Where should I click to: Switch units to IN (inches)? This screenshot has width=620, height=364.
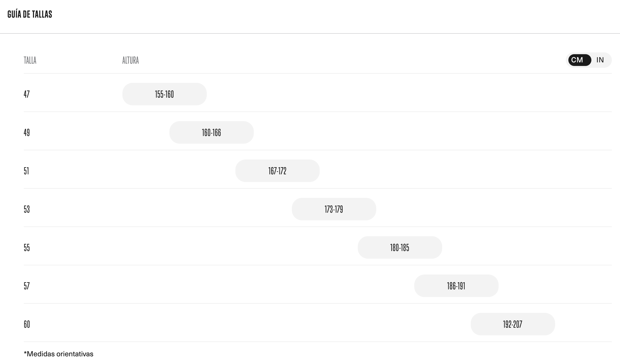pos(600,60)
